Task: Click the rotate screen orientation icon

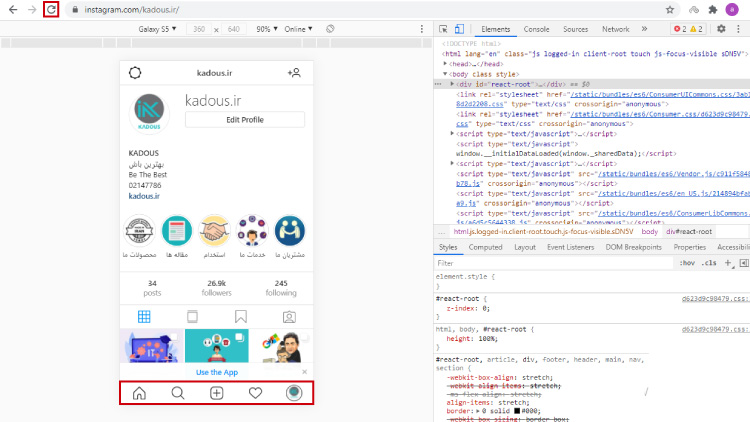Action: pyautogui.click(x=329, y=29)
